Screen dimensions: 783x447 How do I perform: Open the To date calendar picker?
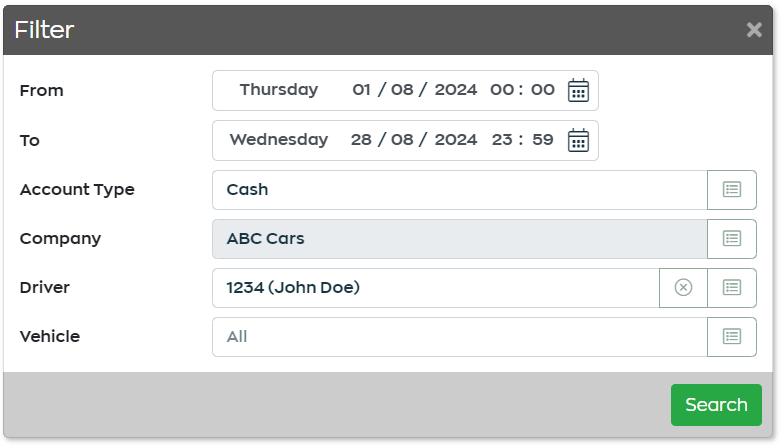578,140
